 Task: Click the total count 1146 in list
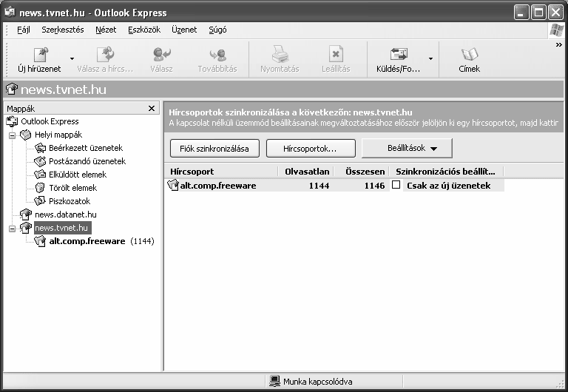(x=374, y=186)
